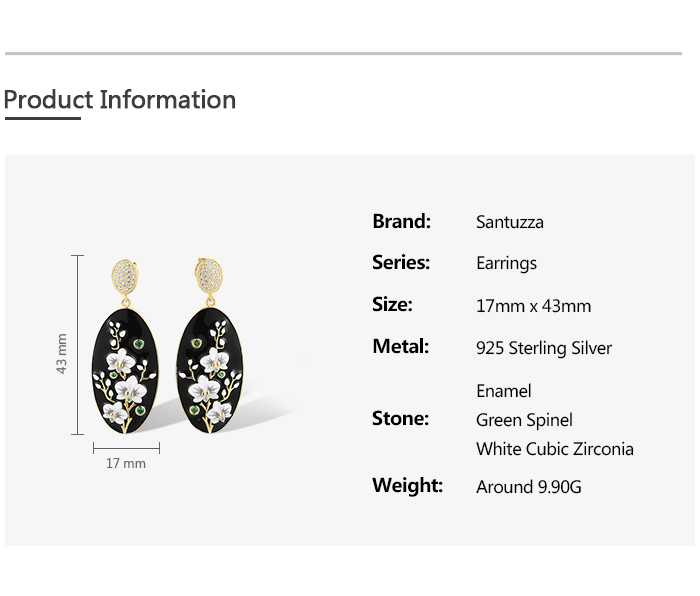This screenshot has width=700, height=596.
Task: Click the Stone: label
Action: (400, 418)
